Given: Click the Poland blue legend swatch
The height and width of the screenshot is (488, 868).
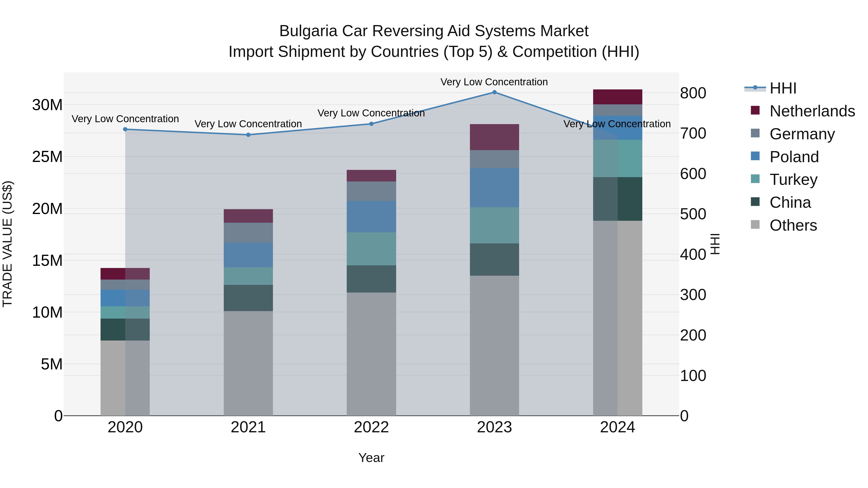Looking at the screenshot, I should coord(755,156).
